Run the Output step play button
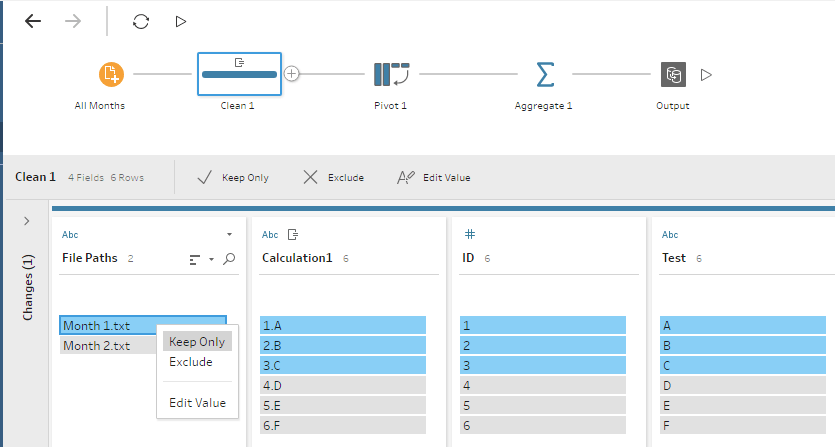Image resolution: width=835 pixels, height=447 pixels. pyautogui.click(x=706, y=74)
